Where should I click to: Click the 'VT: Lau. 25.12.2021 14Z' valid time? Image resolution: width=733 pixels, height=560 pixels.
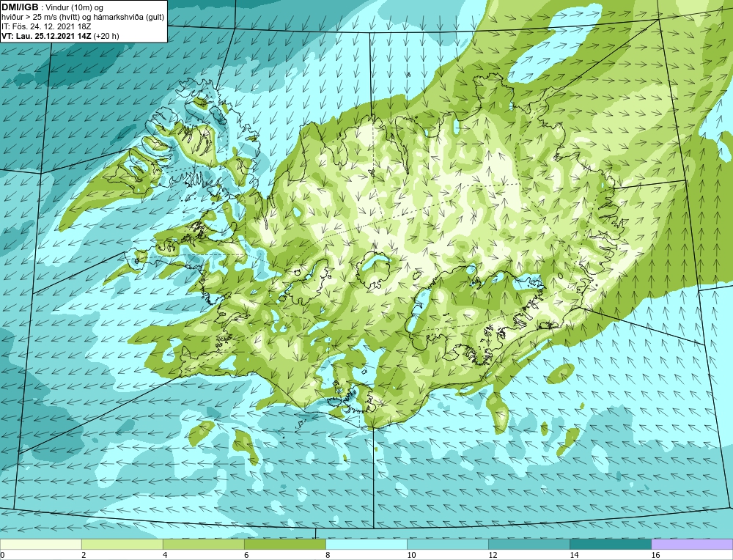(47, 36)
